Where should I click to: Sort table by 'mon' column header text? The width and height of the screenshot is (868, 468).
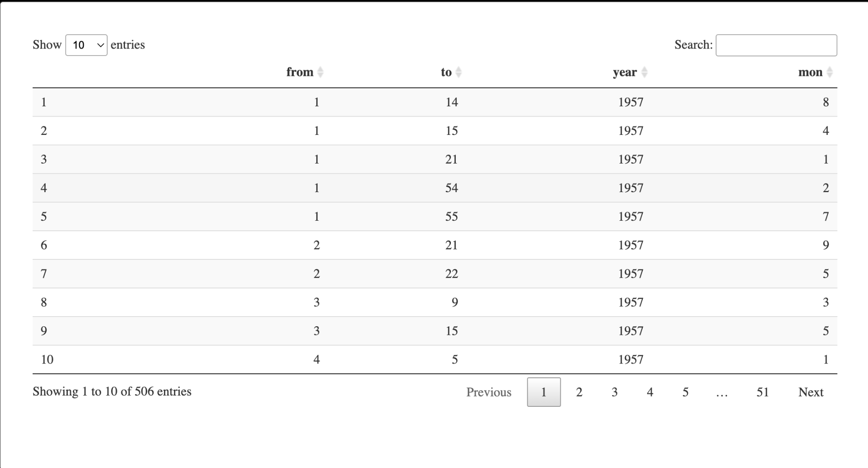click(x=810, y=72)
